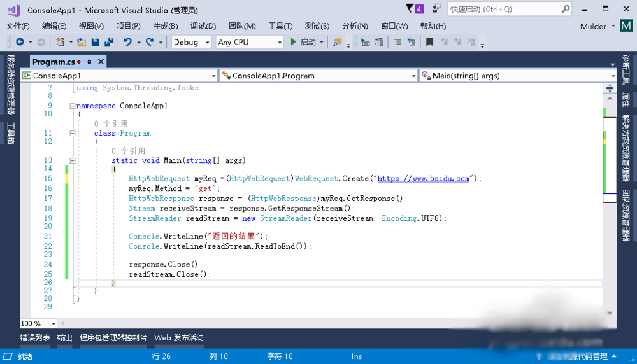Collapse the class Program block
Viewport: 637px width, 364px height.
point(73,134)
